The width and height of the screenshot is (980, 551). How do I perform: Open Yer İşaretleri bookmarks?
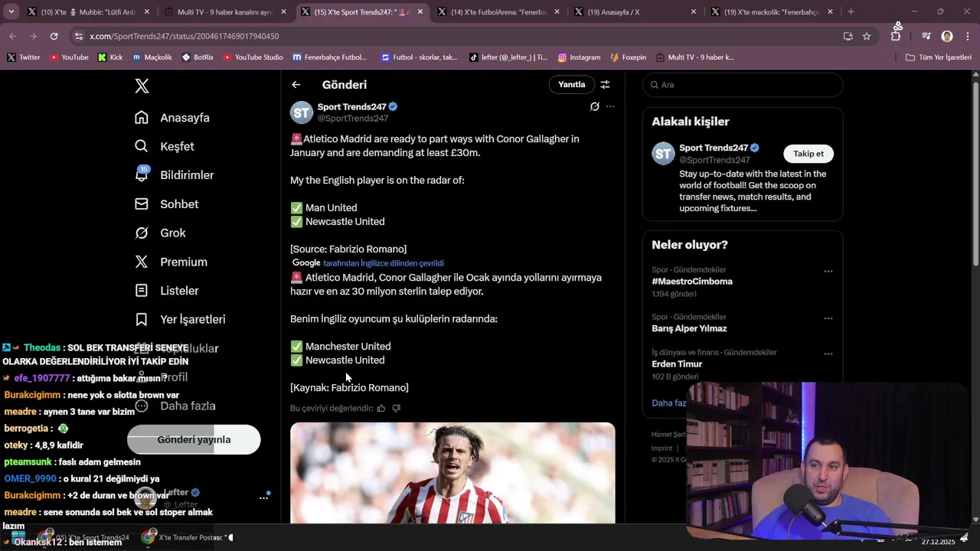(181, 319)
